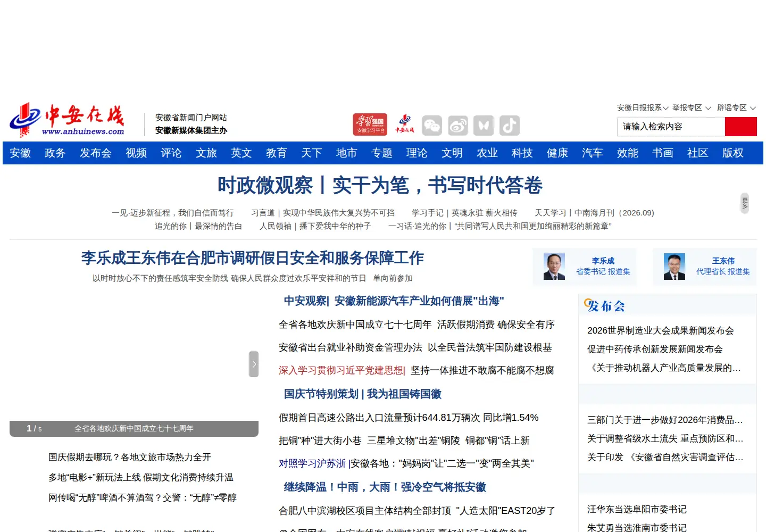766x532 pixels.
Task: Open 天天学习 中南海月刊 link
Action: pyautogui.click(x=594, y=213)
